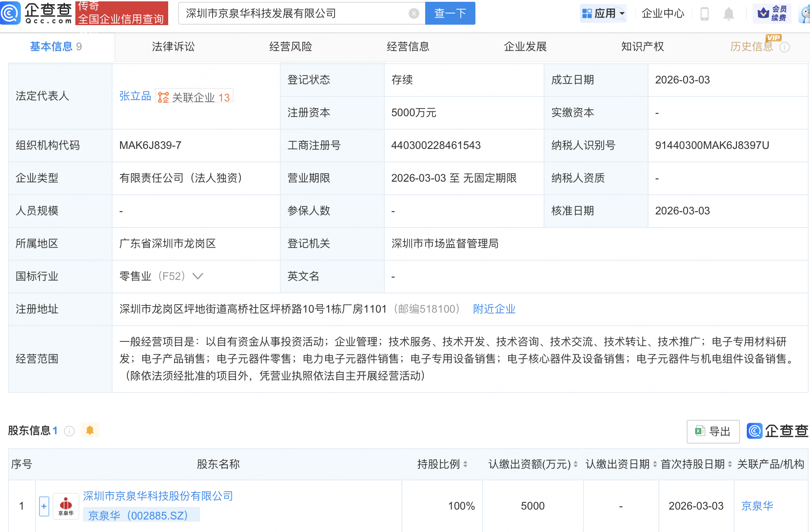The width and height of the screenshot is (810, 532).
Task: Click the 查一下 search button
Action: 450,13
